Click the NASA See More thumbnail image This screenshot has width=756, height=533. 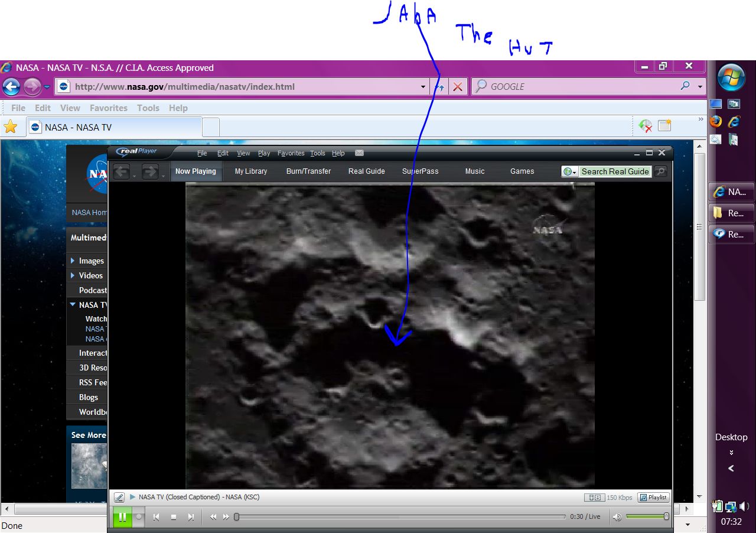click(89, 466)
